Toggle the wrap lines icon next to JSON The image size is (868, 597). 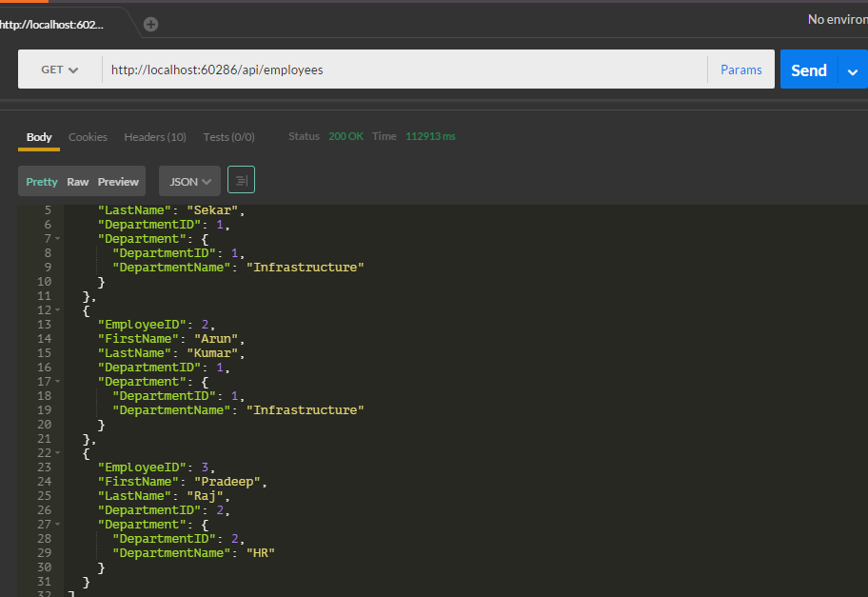[241, 180]
